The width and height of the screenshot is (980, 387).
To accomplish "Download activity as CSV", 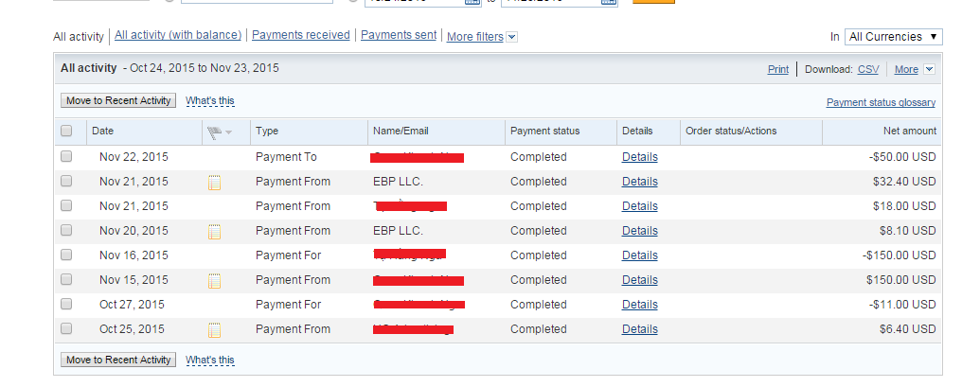I will [x=868, y=69].
